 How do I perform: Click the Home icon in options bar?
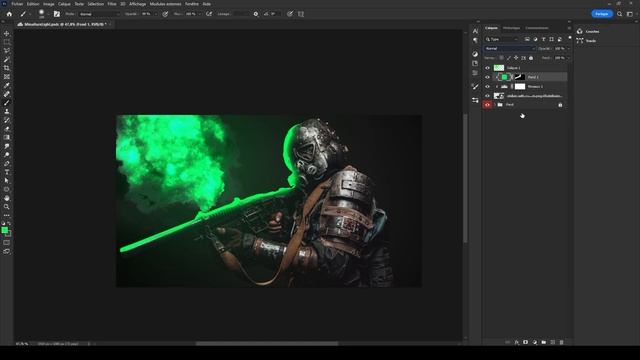(9, 14)
